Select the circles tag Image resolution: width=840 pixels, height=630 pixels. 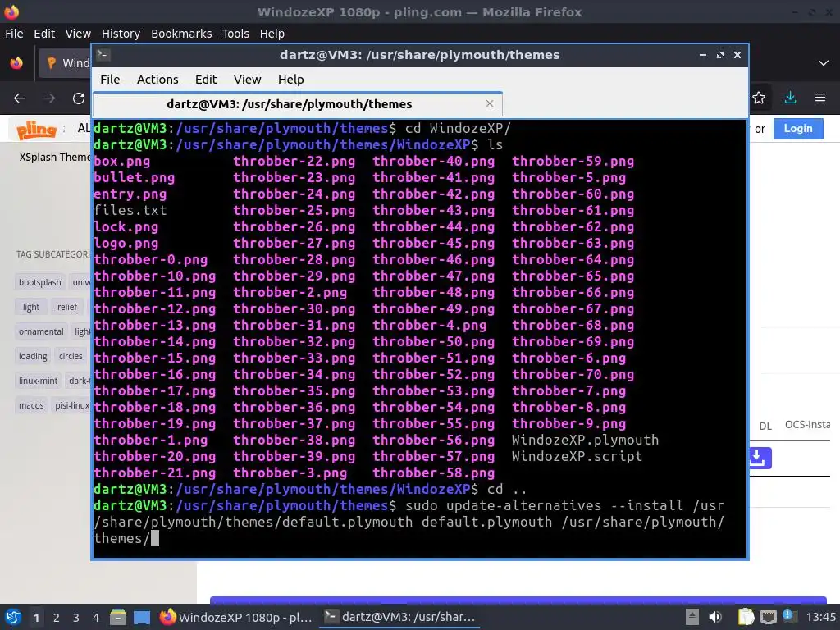[71, 356]
